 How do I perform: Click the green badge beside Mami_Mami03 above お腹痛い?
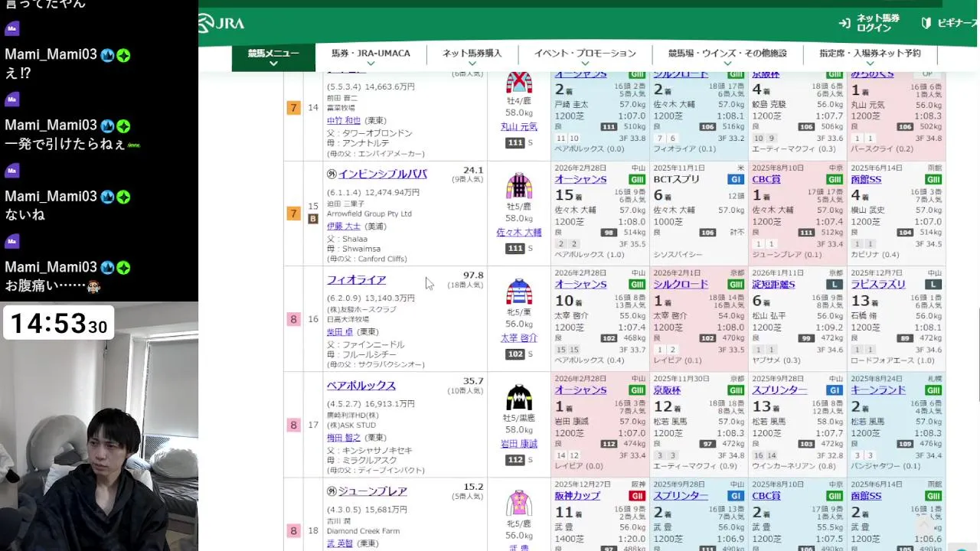click(x=123, y=267)
